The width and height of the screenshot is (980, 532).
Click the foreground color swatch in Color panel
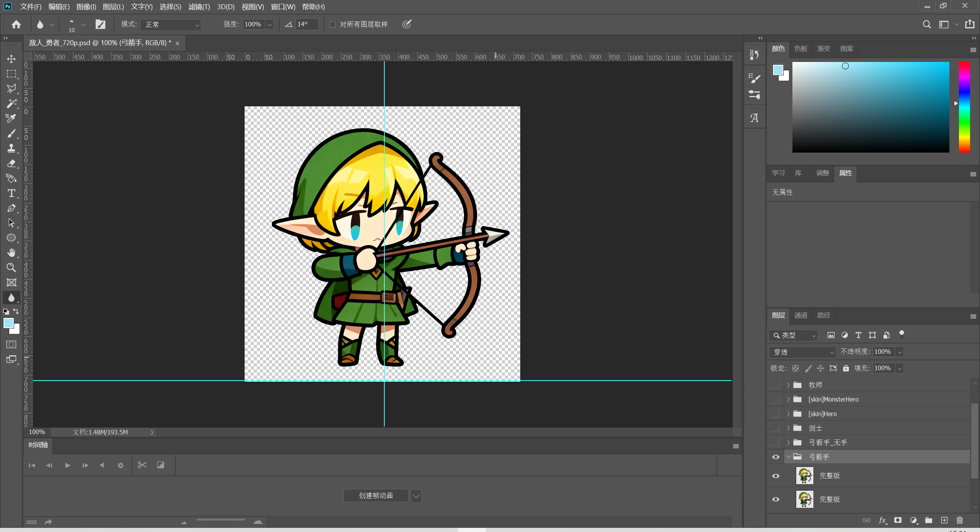click(777, 70)
